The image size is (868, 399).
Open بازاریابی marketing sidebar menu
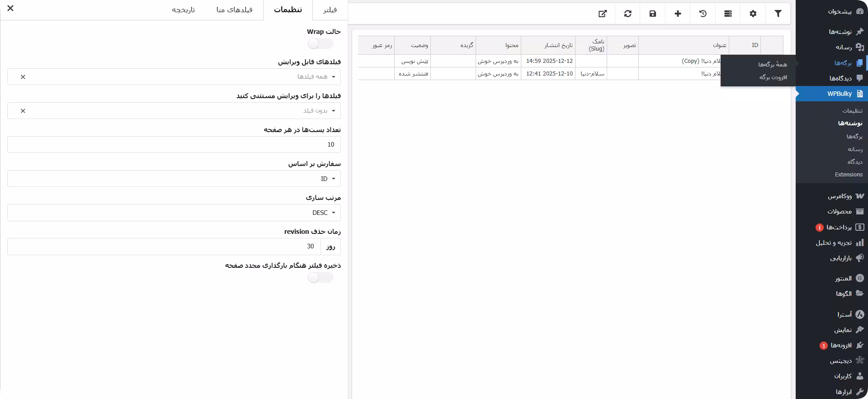(832, 258)
